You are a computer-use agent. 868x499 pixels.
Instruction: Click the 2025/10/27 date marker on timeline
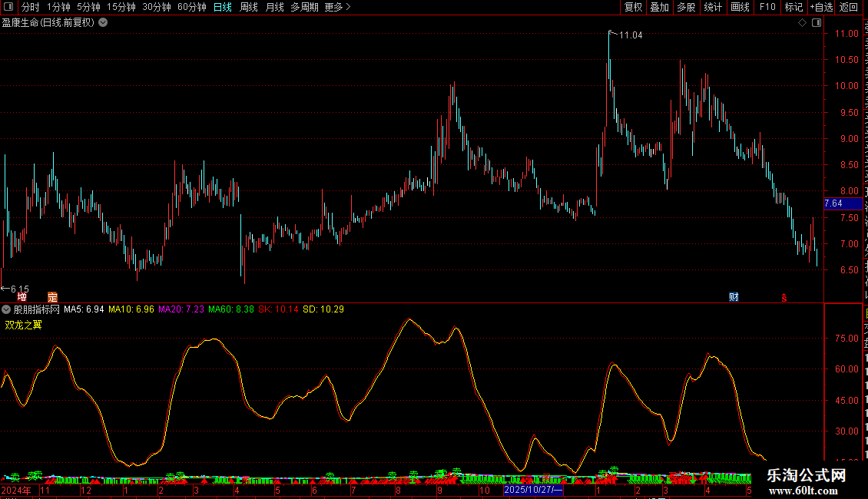533,490
